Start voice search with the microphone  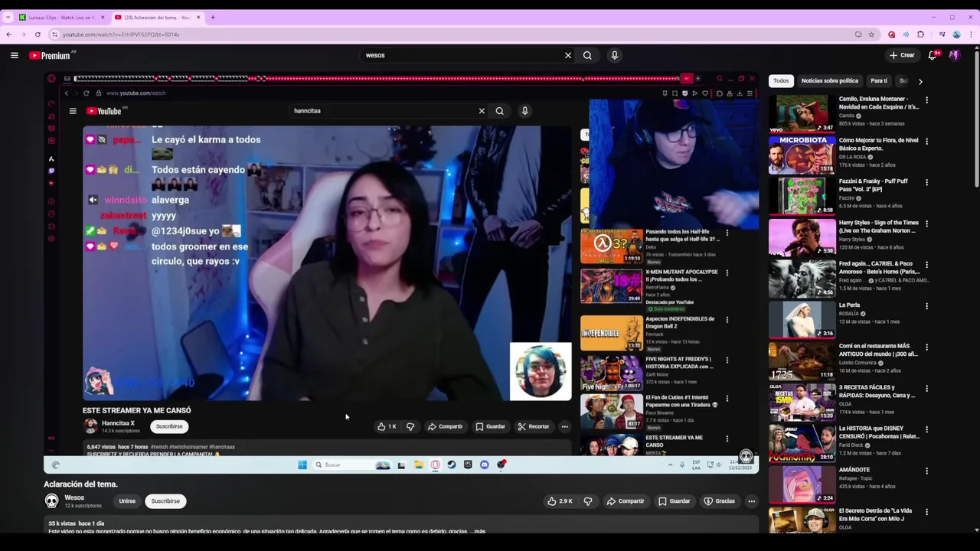pyautogui.click(x=614, y=55)
